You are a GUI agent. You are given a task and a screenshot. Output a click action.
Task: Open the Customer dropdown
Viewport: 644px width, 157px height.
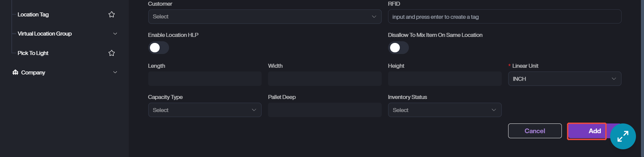[264, 17]
